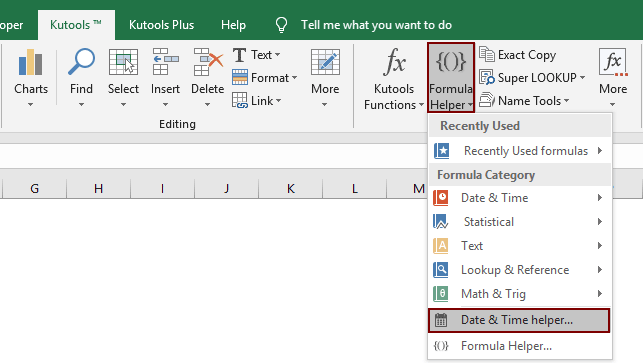Select column L header

(355, 188)
